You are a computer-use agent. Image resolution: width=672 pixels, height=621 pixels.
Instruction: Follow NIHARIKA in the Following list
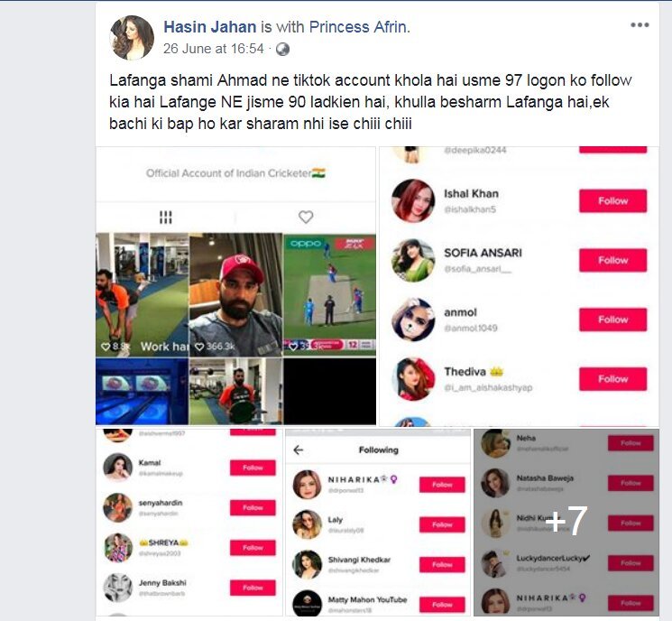point(442,485)
